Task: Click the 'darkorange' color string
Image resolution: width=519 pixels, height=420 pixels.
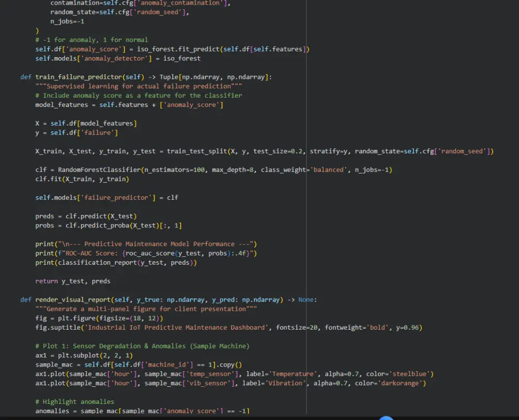Action: coord(400,383)
